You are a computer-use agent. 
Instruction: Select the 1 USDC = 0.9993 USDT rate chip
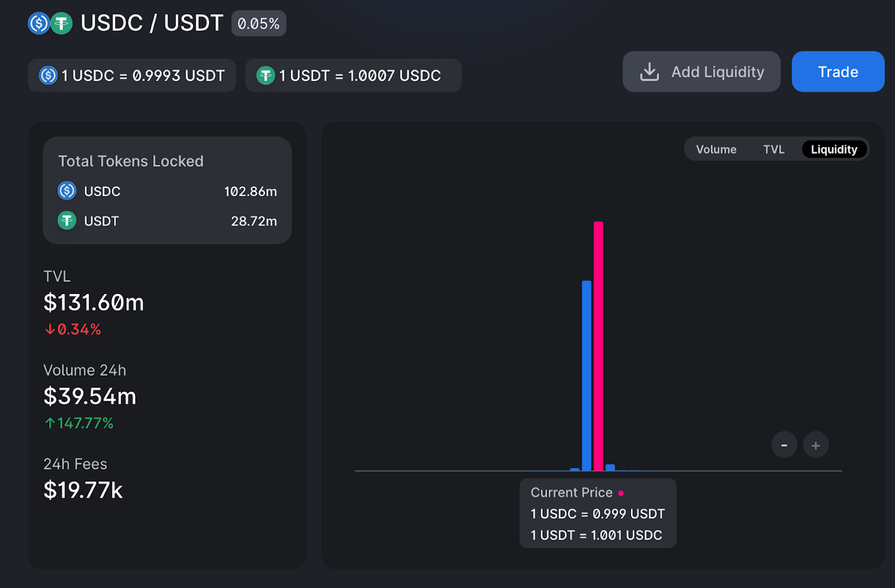(132, 75)
